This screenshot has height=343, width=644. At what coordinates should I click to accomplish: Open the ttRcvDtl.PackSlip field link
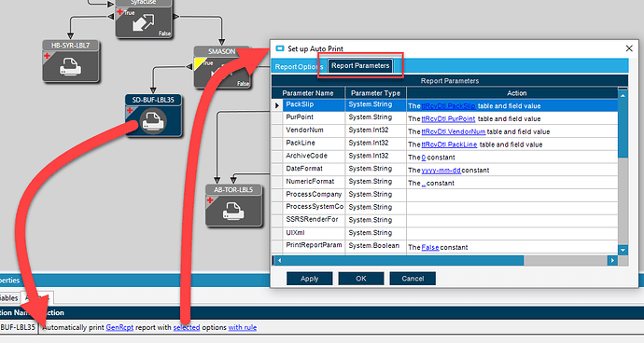(449, 106)
